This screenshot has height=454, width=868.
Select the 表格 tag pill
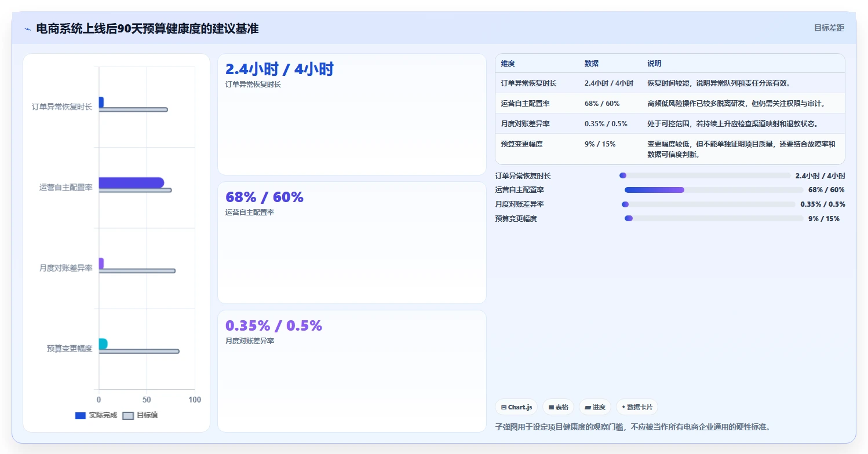coord(558,407)
